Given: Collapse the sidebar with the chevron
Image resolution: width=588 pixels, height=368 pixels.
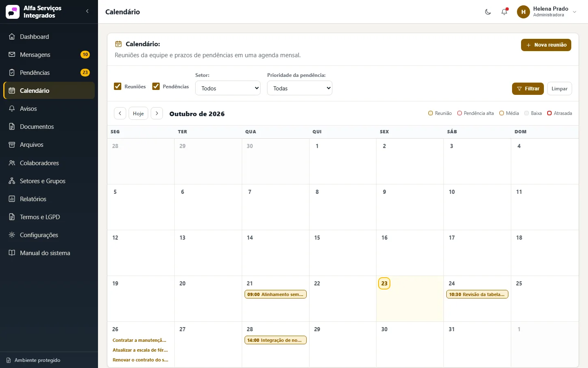Looking at the screenshot, I should coord(87,11).
